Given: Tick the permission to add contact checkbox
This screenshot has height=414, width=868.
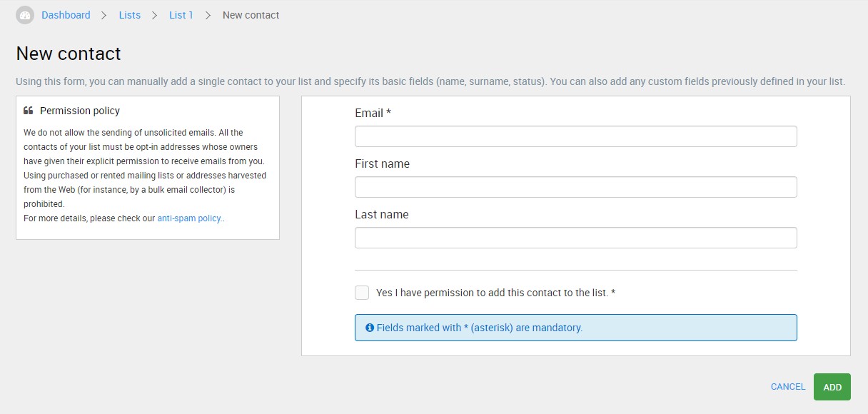Looking at the screenshot, I should (x=362, y=293).
